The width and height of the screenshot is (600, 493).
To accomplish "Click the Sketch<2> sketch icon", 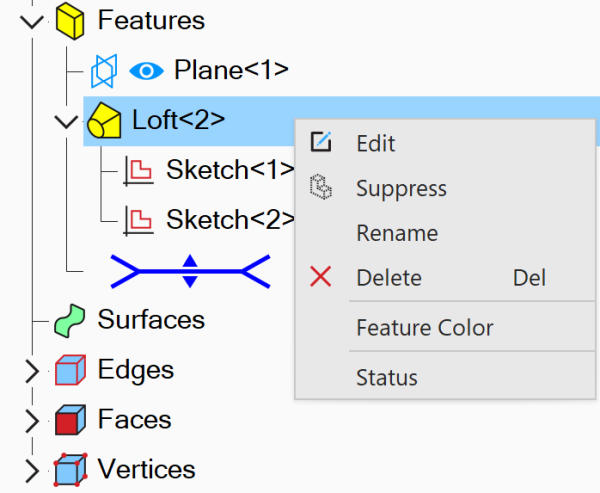I will click(138, 220).
